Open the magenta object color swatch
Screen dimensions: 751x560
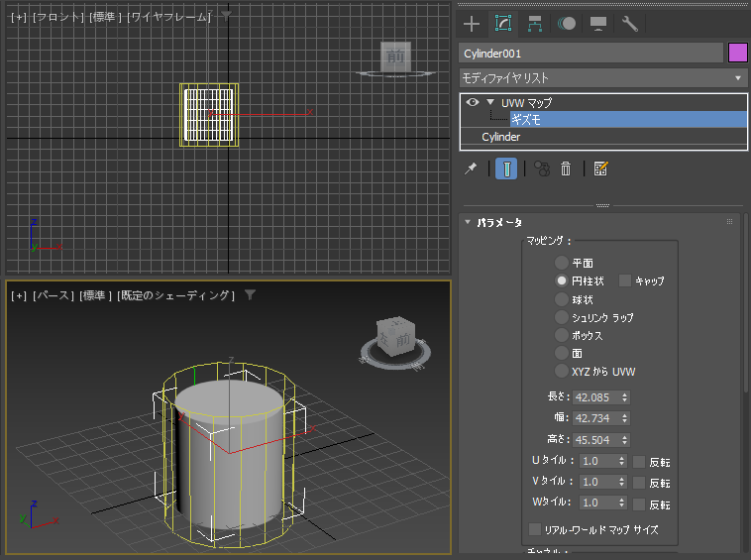737,53
